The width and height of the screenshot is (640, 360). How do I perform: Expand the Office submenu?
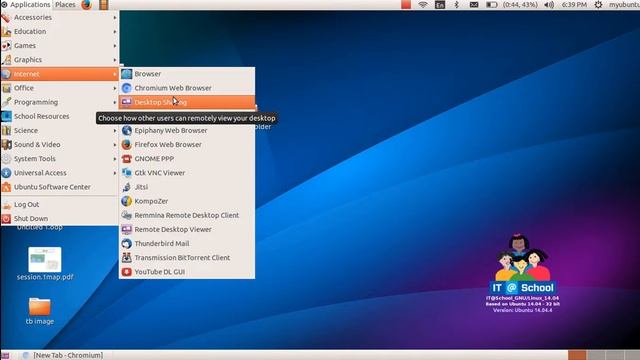60,88
